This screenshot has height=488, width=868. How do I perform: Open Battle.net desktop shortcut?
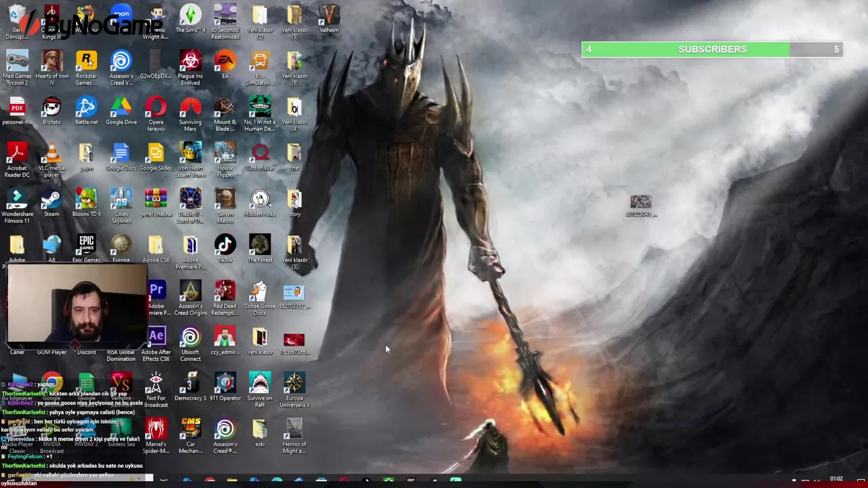click(x=86, y=111)
